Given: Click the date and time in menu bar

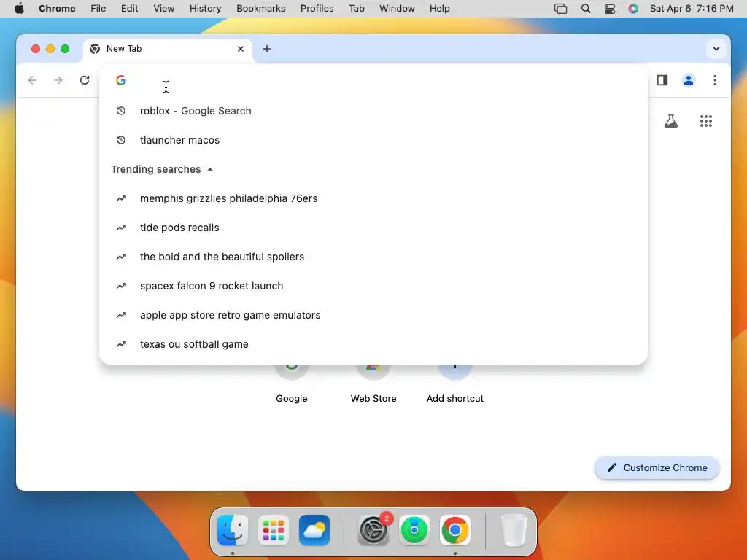Looking at the screenshot, I should tap(692, 9).
